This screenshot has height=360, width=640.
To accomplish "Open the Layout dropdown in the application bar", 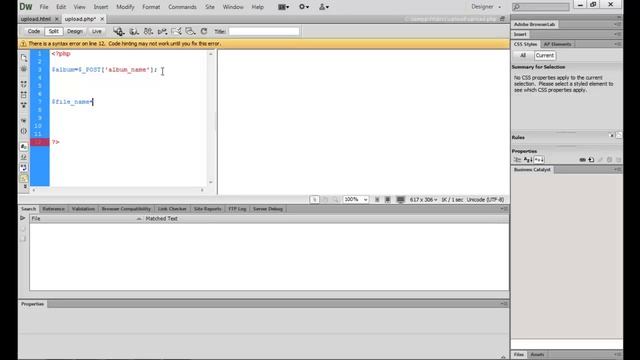I will [283, 7].
